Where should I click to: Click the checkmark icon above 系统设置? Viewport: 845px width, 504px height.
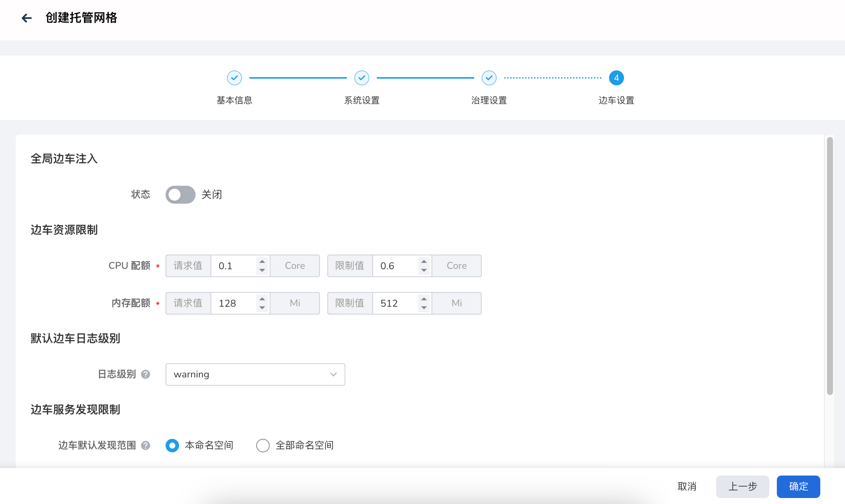click(x=361, y=78)
